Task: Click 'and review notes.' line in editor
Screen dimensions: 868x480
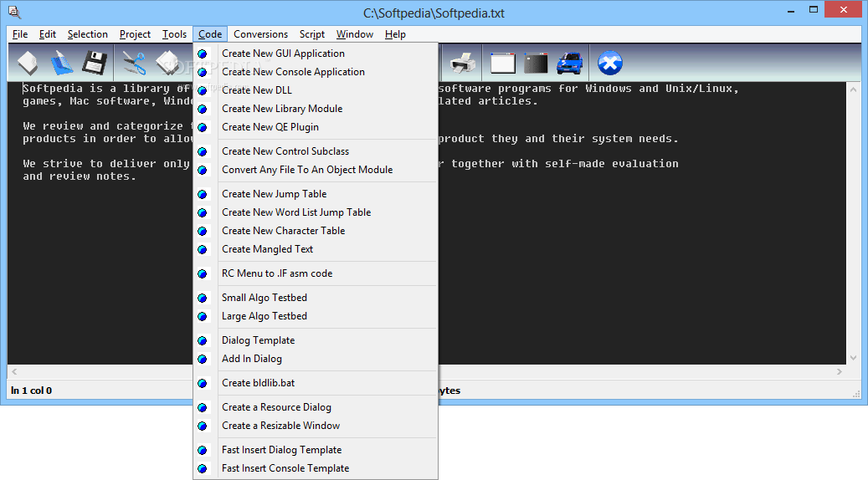Action: [x=80, y=176]
